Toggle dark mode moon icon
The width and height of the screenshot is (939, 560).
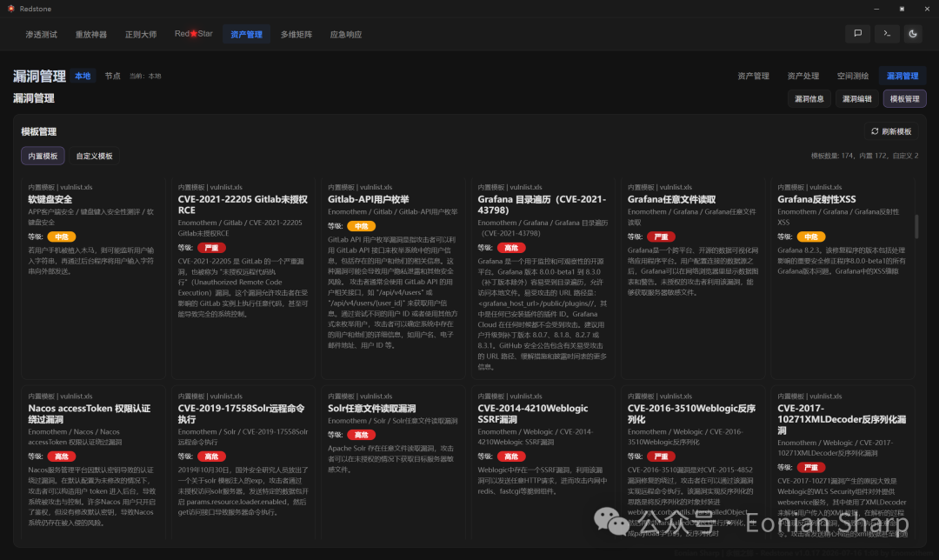[x=913, y=34]
